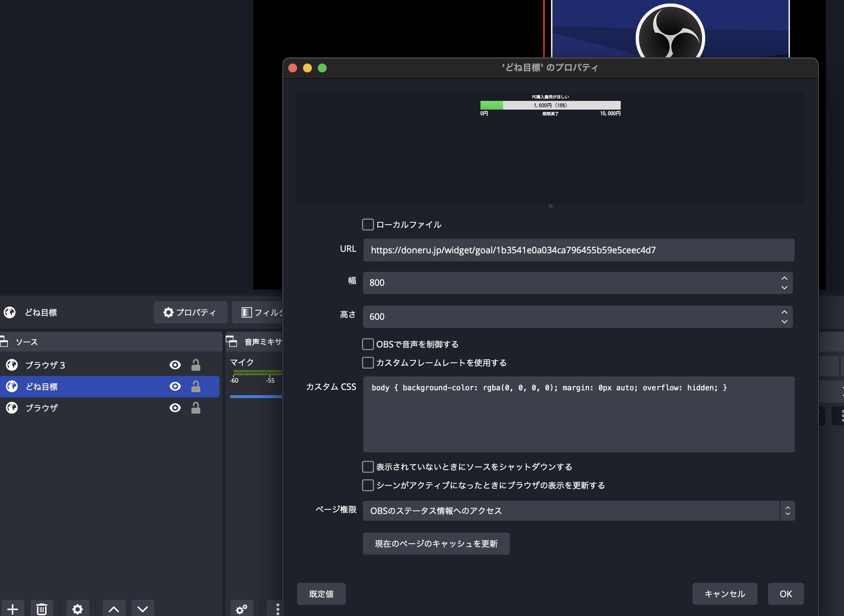The image size is (844, 616).
Task: Click the フィルタ button in source toolbar
Action: click(x=258, y=312)
